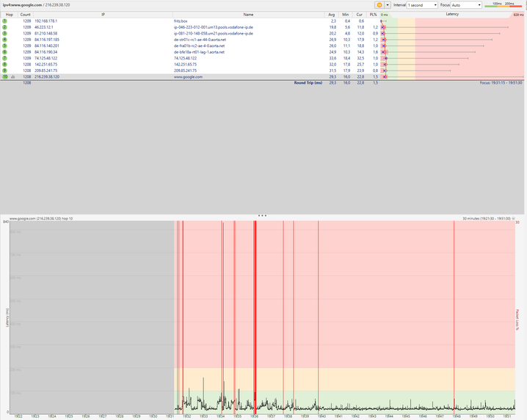
Task: Click the red packet loss line near 19:48
Action: click(x=454, y=317)
